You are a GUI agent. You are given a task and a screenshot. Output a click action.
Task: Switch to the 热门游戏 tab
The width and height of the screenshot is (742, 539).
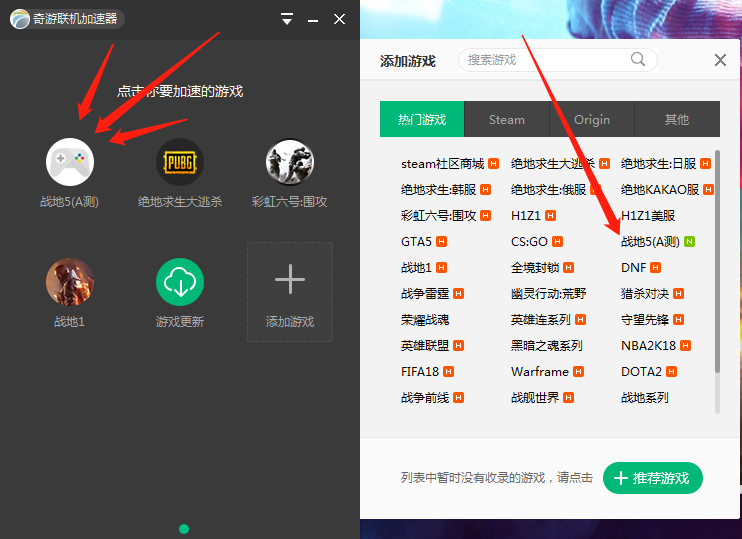(422, 119)
